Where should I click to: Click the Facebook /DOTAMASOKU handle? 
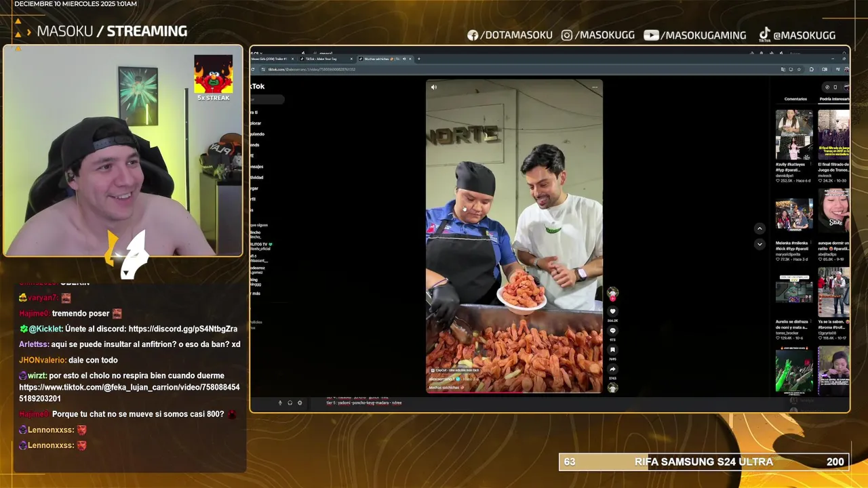(x=510, y=35)
